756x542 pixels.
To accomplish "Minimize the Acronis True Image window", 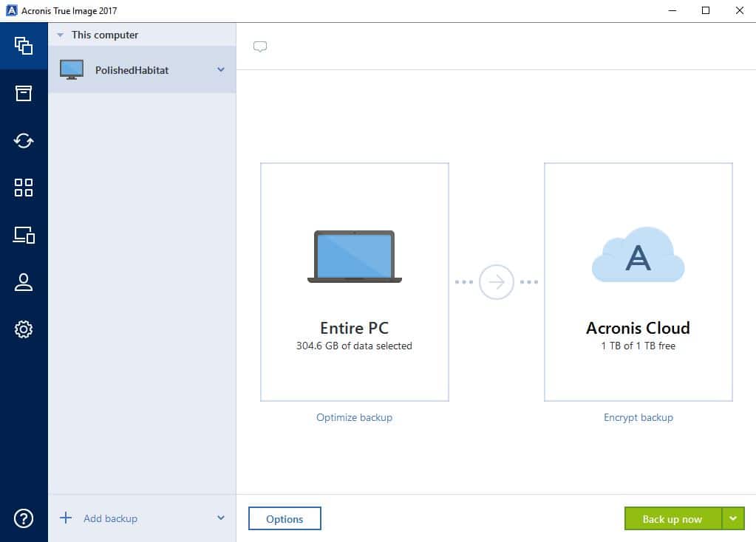I will (x=672, y=10).
